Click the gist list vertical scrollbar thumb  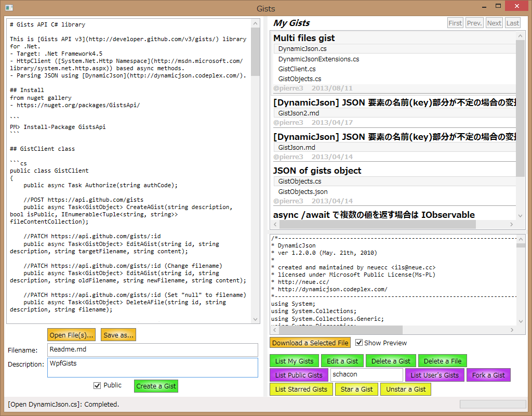[520, 108]
